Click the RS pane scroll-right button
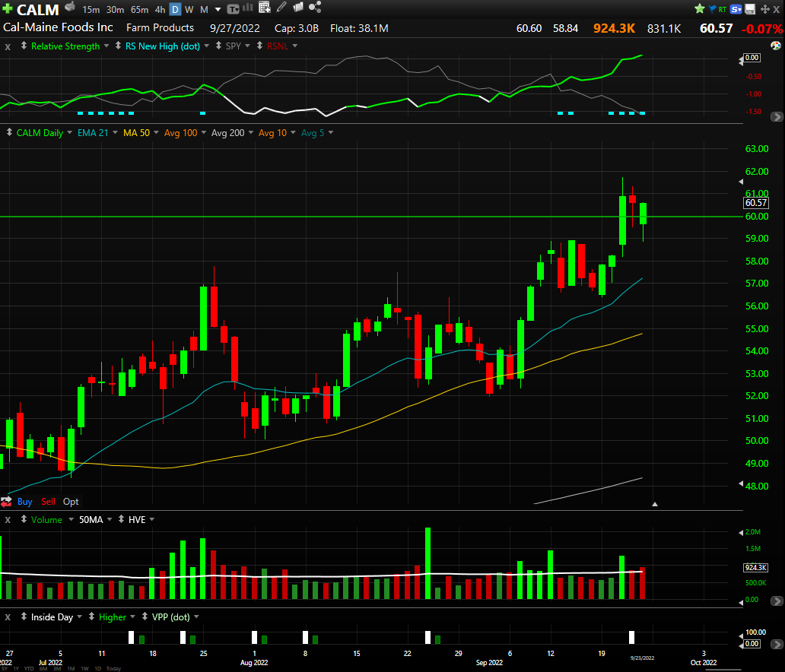785x672 pixels. click(x=777, y=116)
